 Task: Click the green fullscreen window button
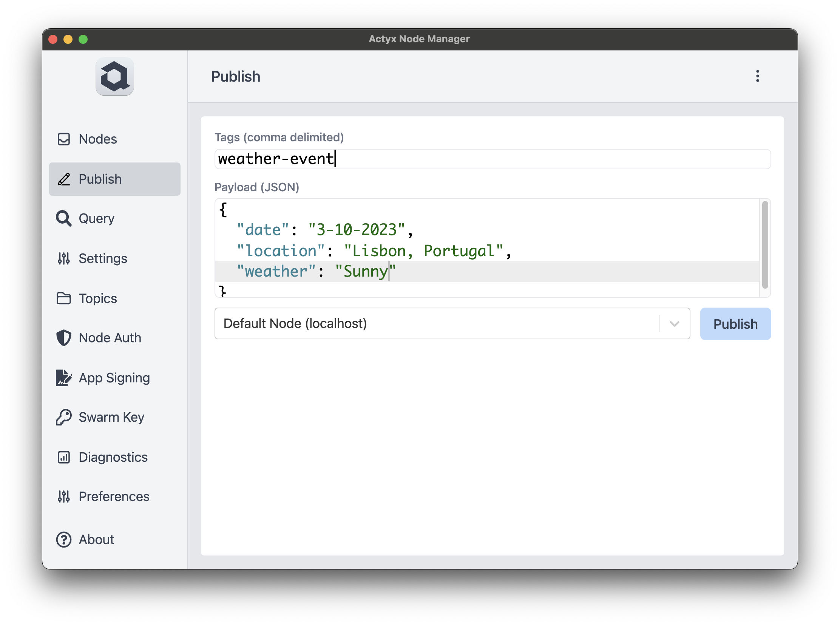[x=83, y=39]
